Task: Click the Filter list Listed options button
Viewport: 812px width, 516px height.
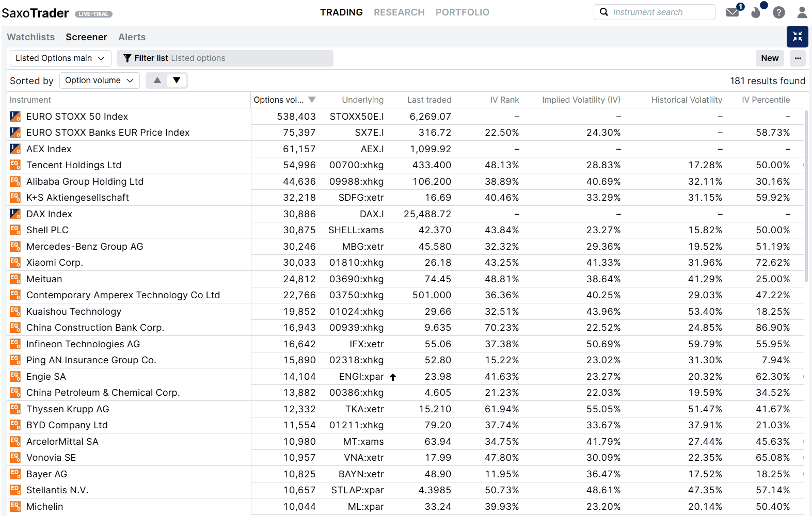Action: click(225, 58)
